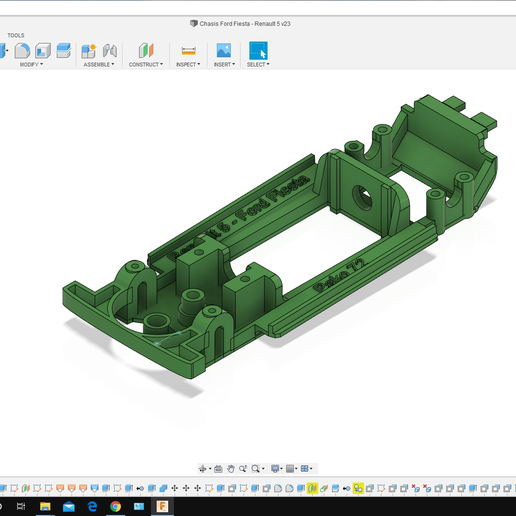Select the yellow-highlighted linked-circles timeline feature
516x516 pixels.
click(x=358, y=488)
